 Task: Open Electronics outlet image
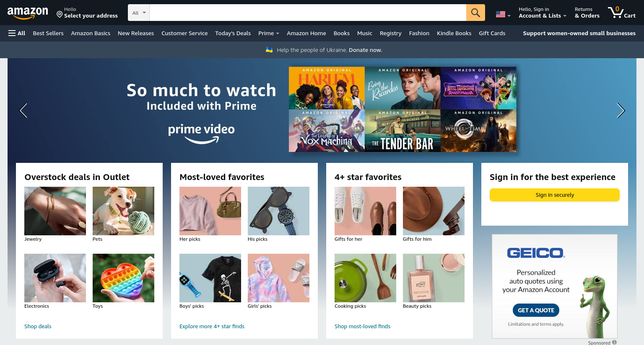coord(55,278)
